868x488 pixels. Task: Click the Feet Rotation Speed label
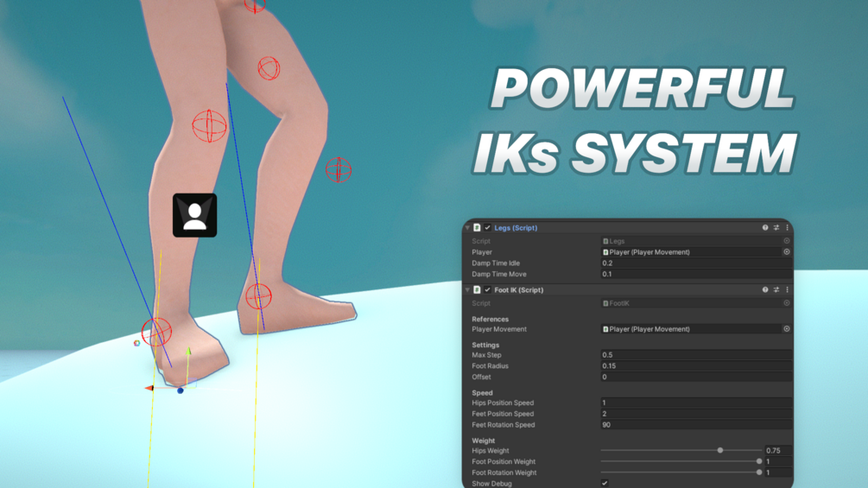point(504,425)
